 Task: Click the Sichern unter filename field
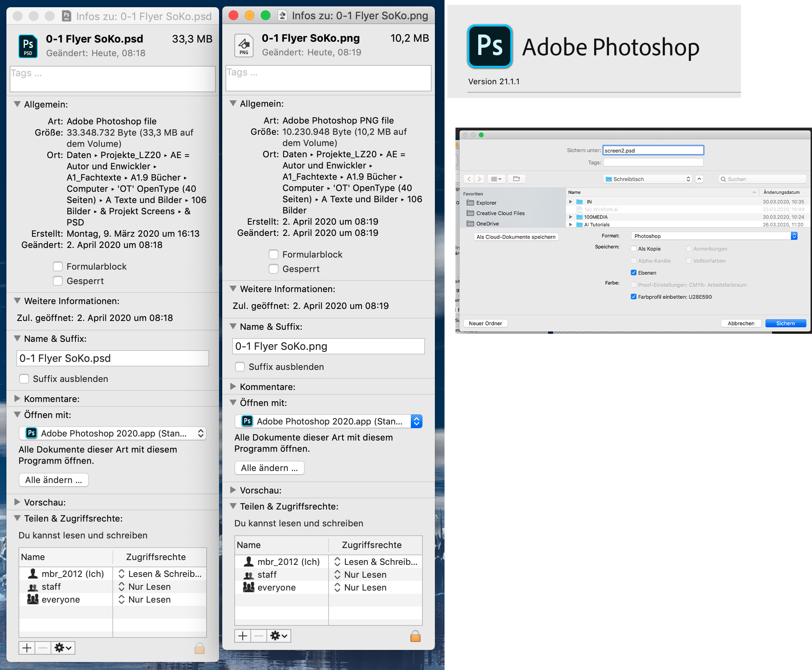tap(653, 150)
